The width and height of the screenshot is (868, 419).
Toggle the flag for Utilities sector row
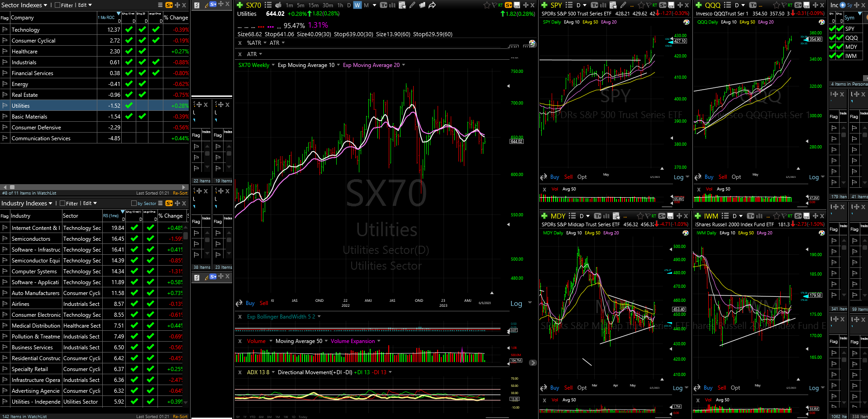5,105
